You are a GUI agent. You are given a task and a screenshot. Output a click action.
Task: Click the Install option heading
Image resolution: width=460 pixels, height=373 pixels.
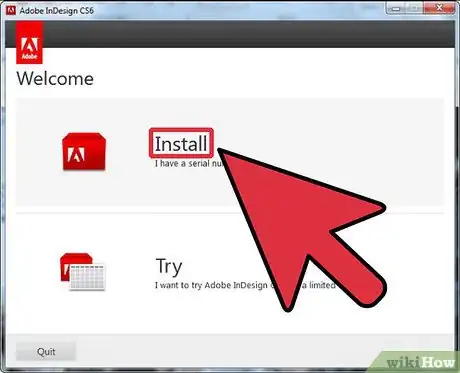tap(181, 143)
